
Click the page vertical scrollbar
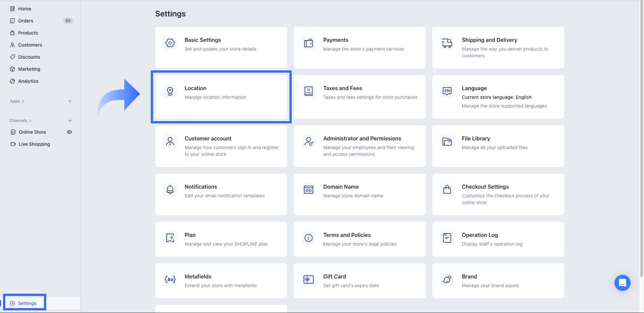[641, 140]
